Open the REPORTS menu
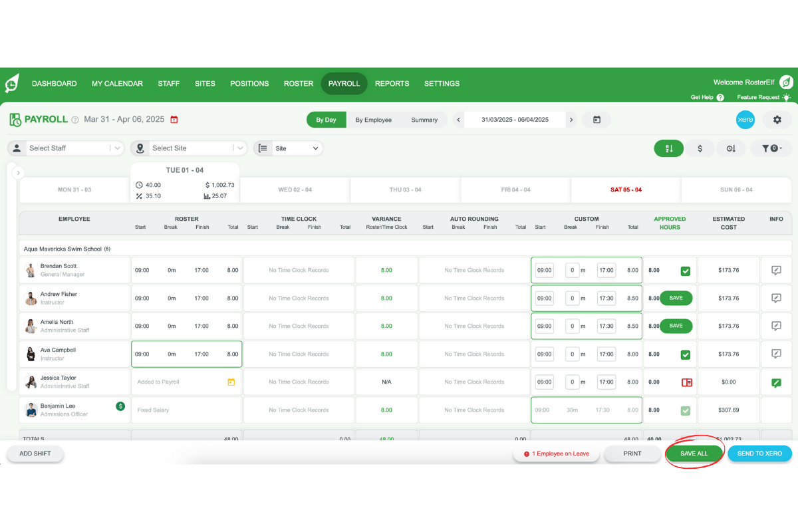This screenshot has width=798, height=532. pos(392,83)
